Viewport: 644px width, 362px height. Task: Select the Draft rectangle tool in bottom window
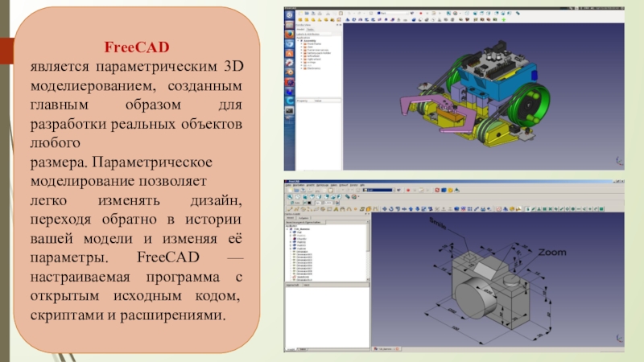[x=330, y=209]
